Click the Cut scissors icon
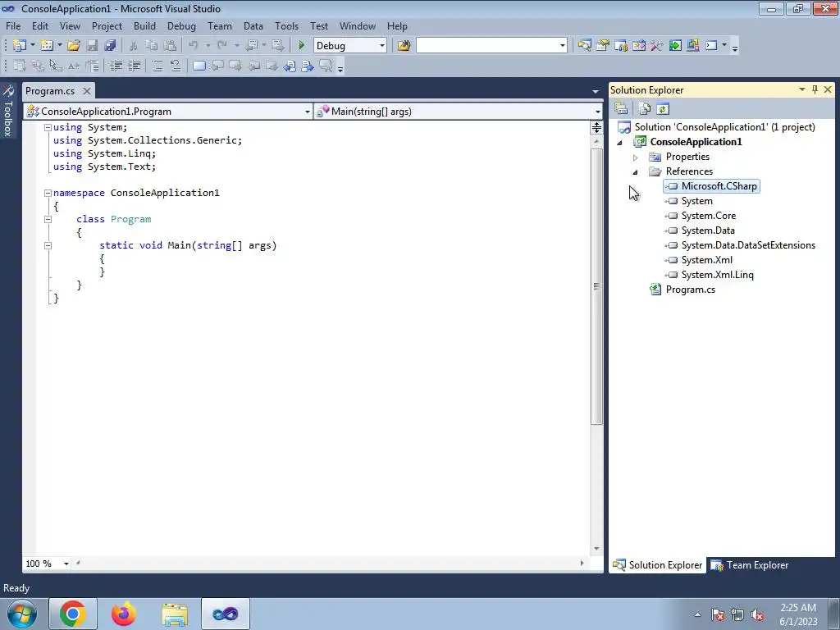 click(x=134, y=46)
